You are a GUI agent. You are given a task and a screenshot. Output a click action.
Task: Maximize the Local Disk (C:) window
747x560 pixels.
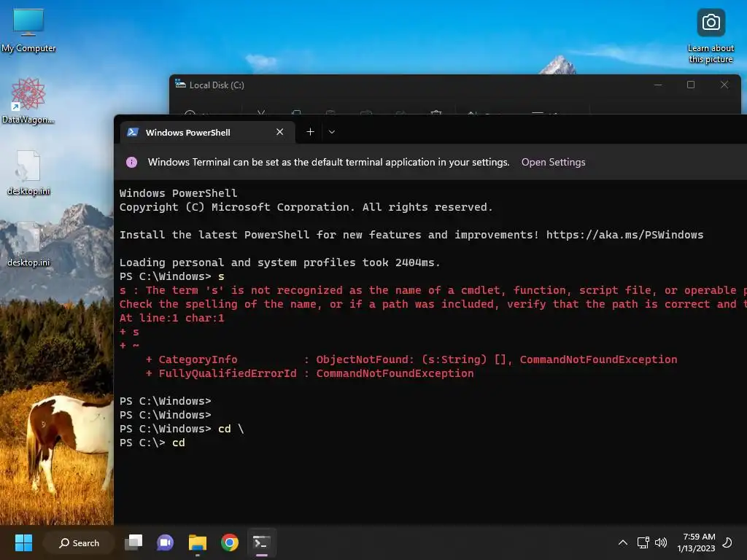[x=691, y=85]
